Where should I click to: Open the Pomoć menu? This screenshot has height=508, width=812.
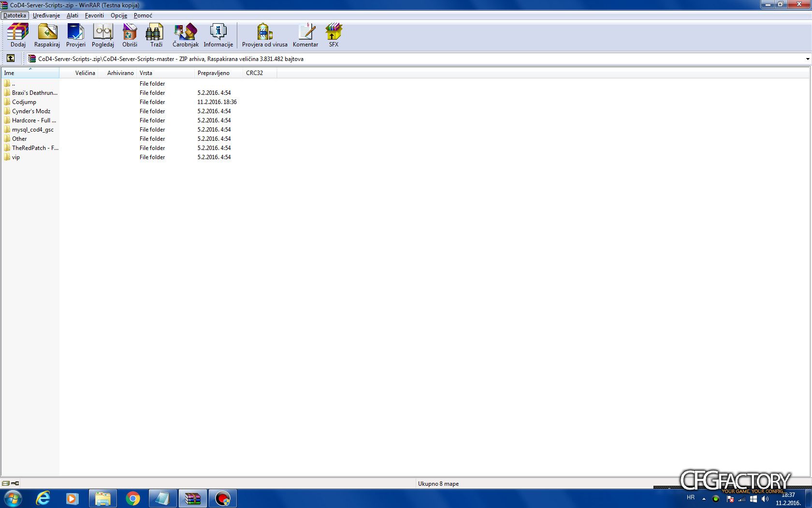[143, 15]
